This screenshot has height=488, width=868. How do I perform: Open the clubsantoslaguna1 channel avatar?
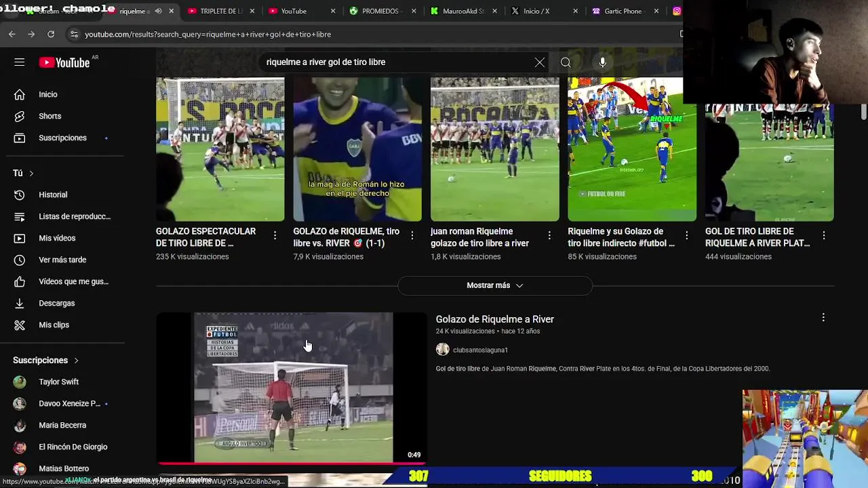[443, 350]
